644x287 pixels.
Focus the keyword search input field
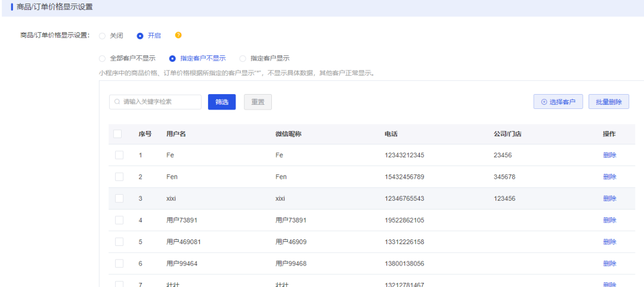coord(155,102)
